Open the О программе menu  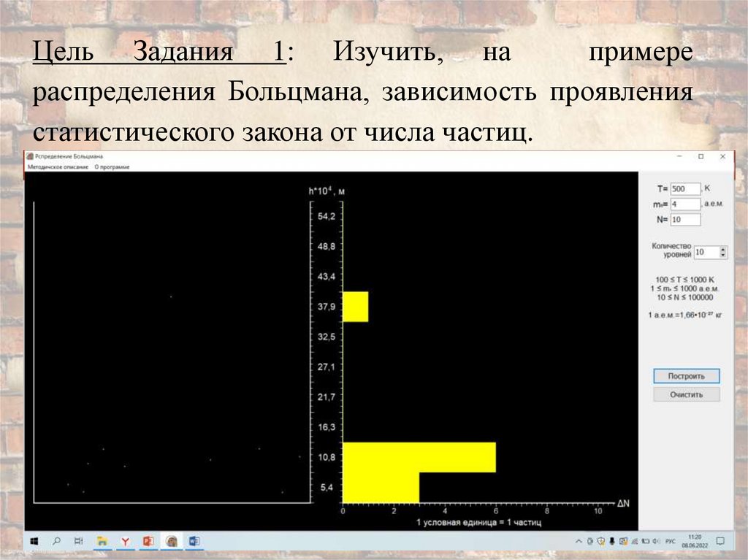click(112, 167)
